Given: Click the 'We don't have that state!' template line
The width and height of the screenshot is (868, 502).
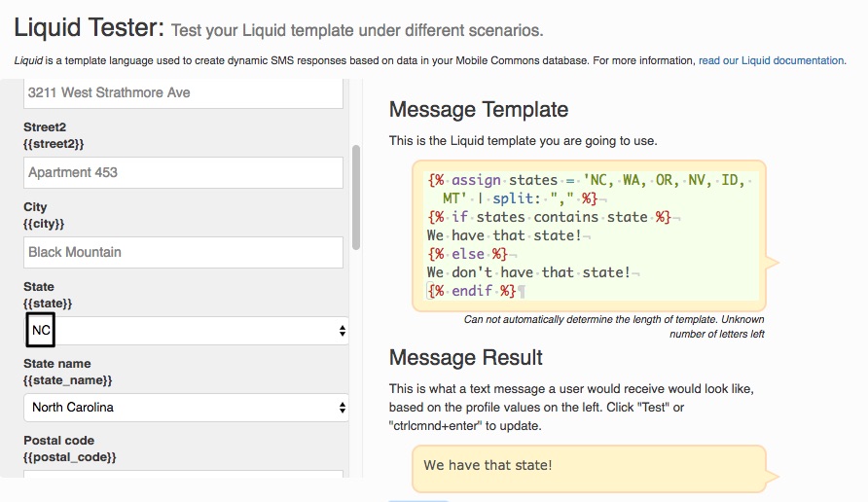Looking at the screenshot, I should click(x=528, y=272).
